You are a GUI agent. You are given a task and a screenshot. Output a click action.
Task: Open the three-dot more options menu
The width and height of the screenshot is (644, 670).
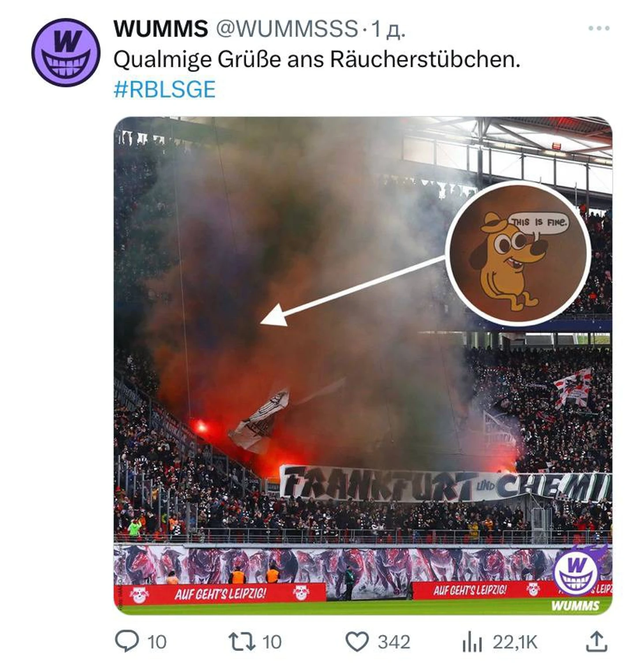[599, 28]
